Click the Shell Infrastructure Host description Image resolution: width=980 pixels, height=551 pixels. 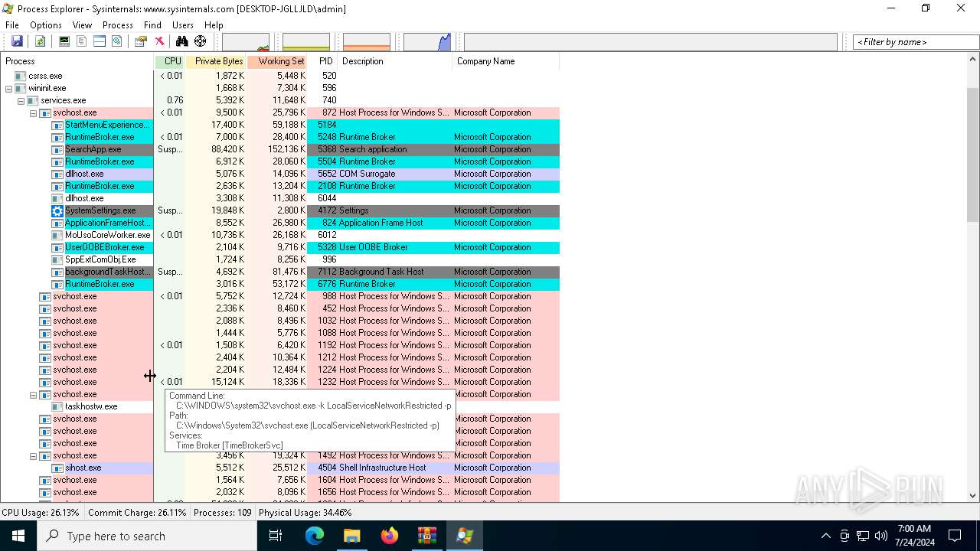[x=383, y=468]
